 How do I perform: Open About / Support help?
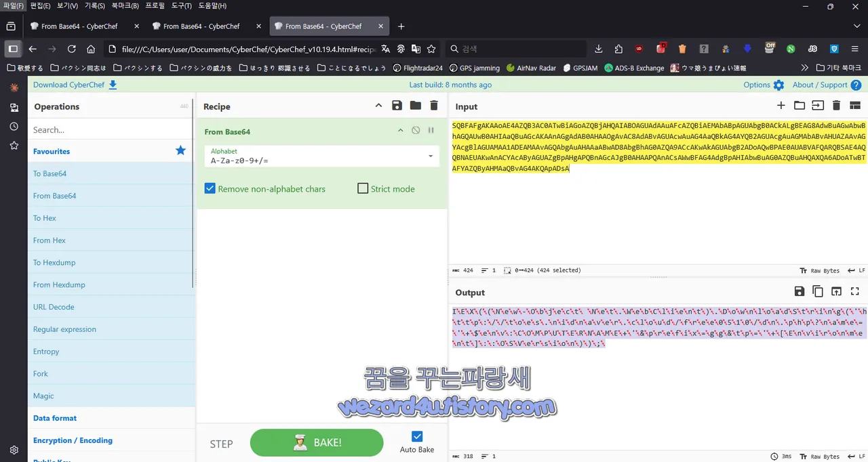click(x=827, y=85)
